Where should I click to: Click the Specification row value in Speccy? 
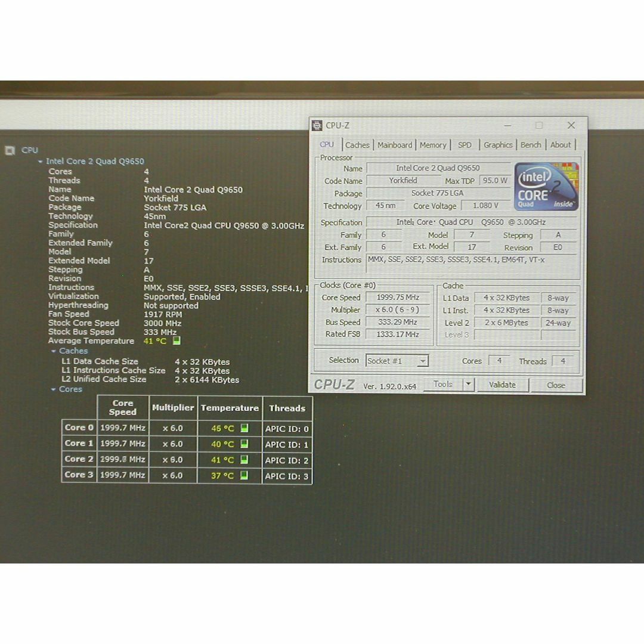tap(224, 225)
